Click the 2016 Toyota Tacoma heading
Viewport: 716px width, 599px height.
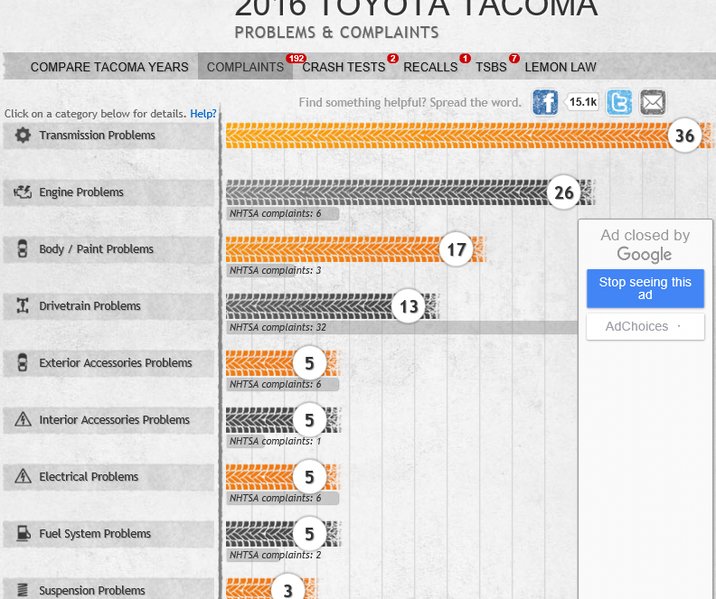pos(416,8)
